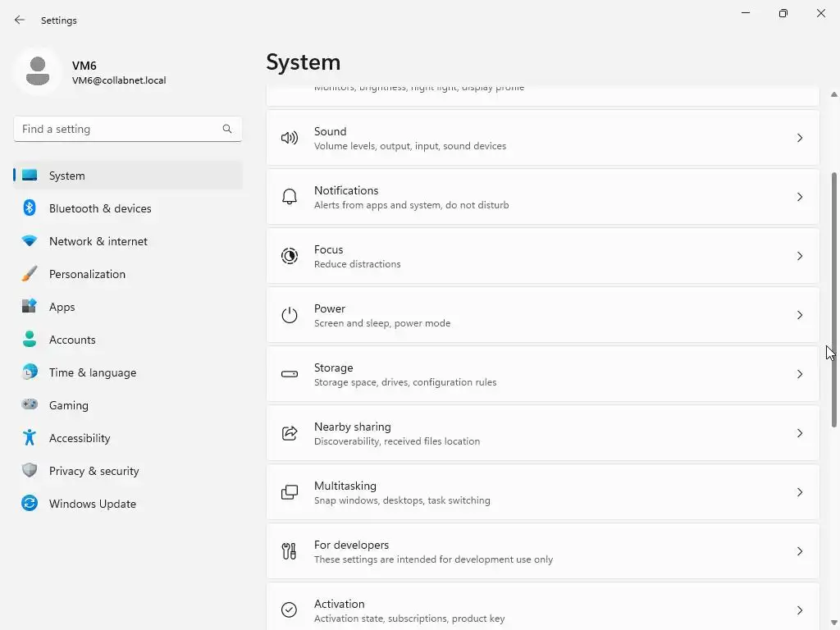Click the Storage drive icon
This screenshot has width=840, height=630.
coord(290,374)
